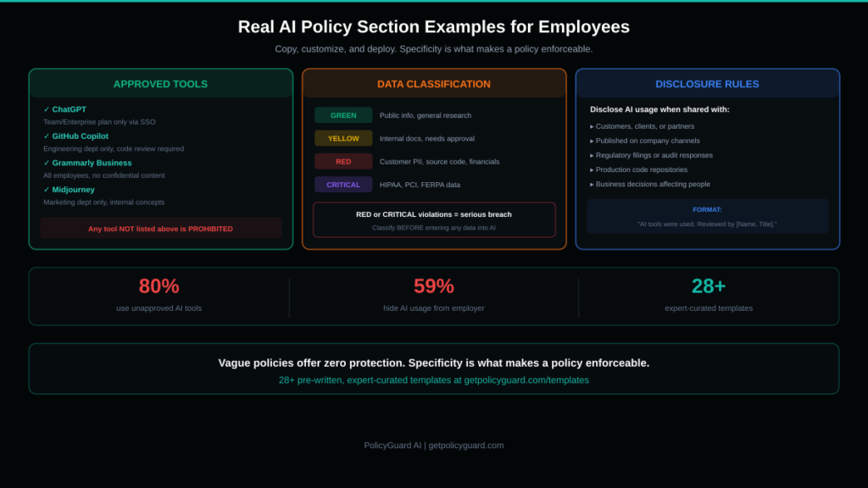Click the checkmark icon beside Midjourney

click(x=45, y=190)
